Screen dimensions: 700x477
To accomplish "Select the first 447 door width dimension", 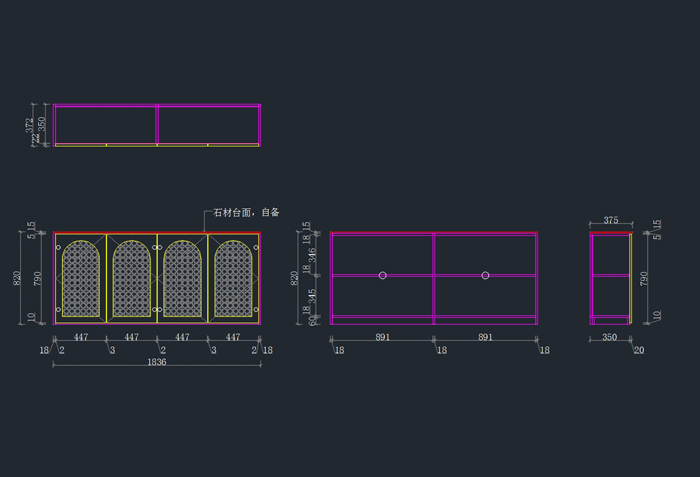I will click(81, 338).
